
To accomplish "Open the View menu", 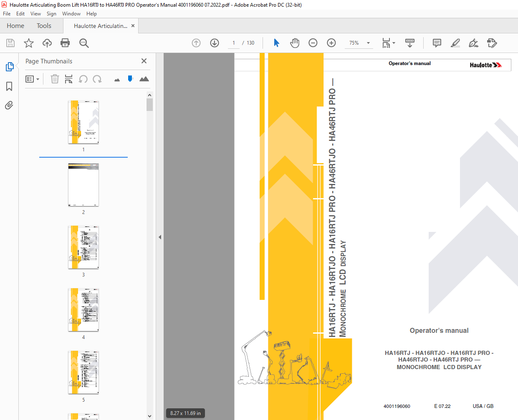I will coord(35,14).
